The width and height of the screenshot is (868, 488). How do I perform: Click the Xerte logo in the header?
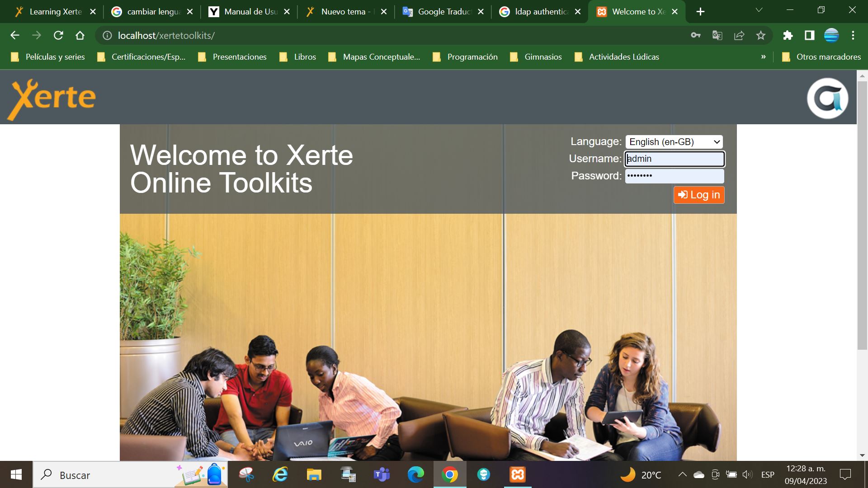pyautogui.click(x=52, y=99)
